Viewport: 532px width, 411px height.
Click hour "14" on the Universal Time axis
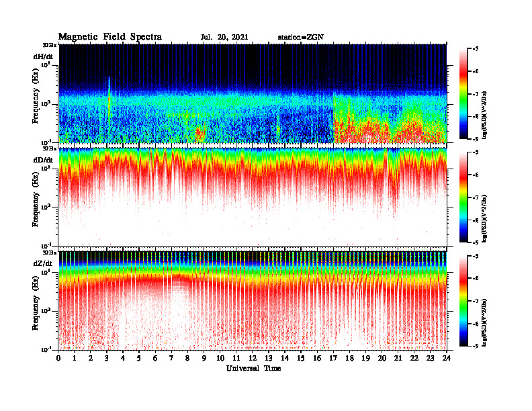point(285,358)
